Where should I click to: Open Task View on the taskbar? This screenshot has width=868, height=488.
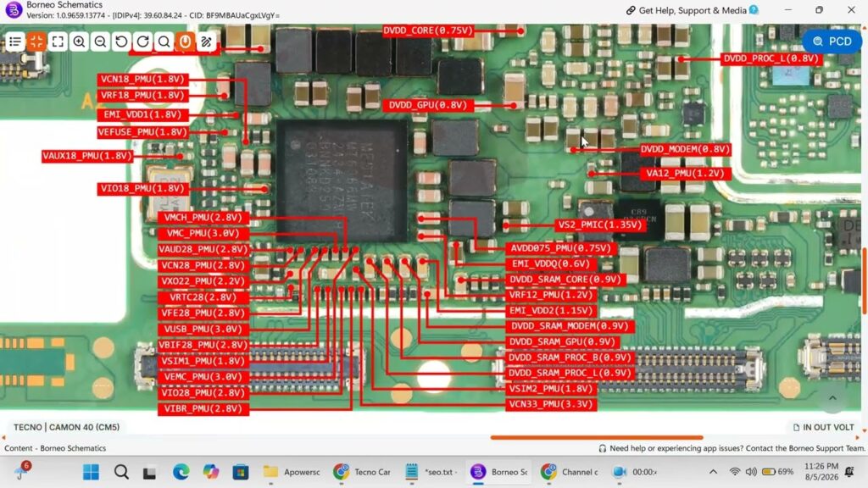tap(150, 472)
